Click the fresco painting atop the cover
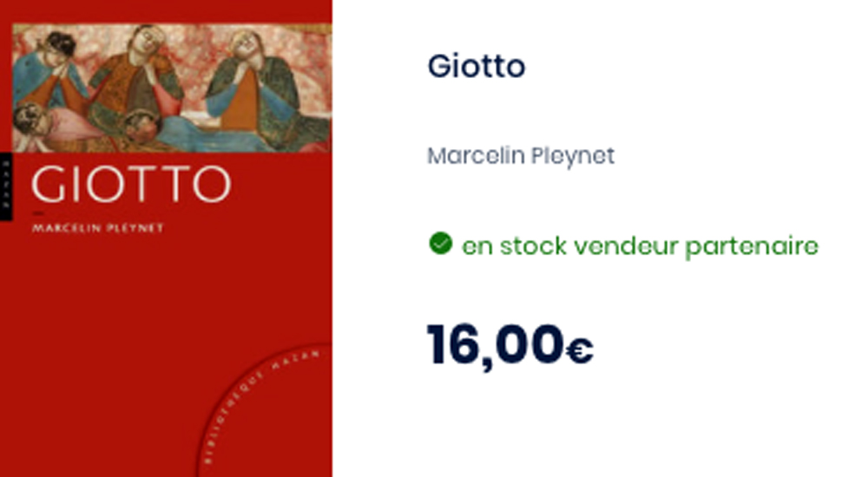The height and width of the screenshot is (477, 868). tap(171, 88)
